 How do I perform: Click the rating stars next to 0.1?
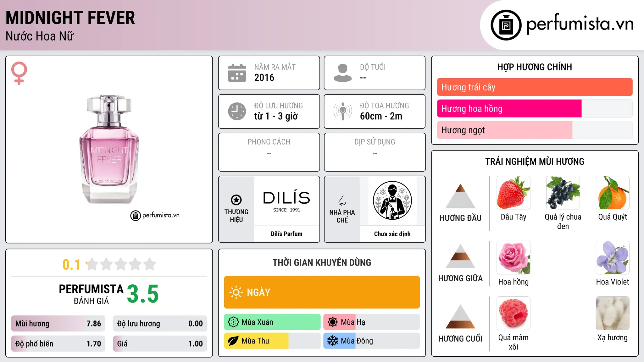point(121,264)
